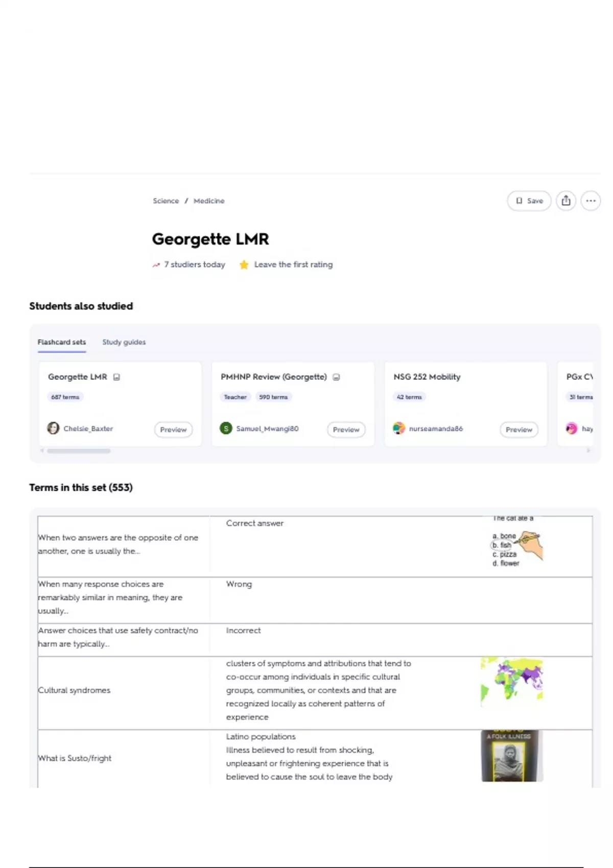
Task: Click Leave the first rating link
Action: click(293, 264)
